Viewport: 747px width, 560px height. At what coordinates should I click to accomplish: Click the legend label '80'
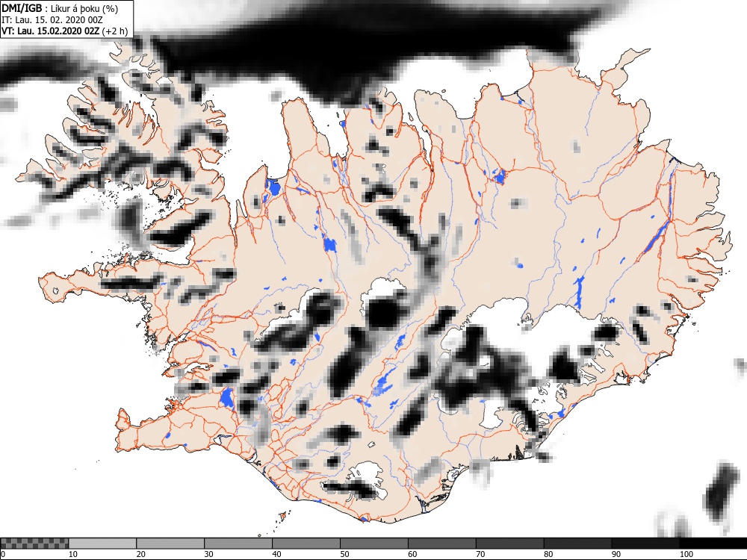click(548, 554)
